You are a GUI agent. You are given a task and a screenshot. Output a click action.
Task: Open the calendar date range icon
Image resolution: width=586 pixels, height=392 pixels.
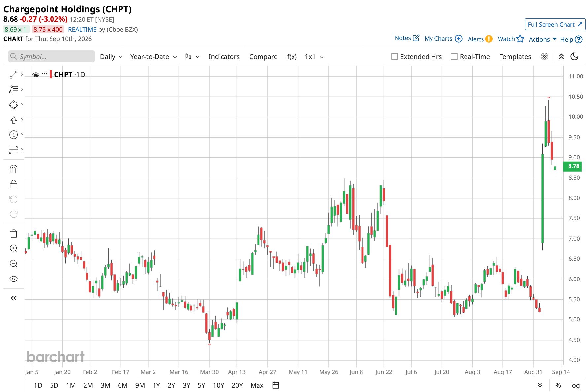pyautogui.click(x=276, y=385)
